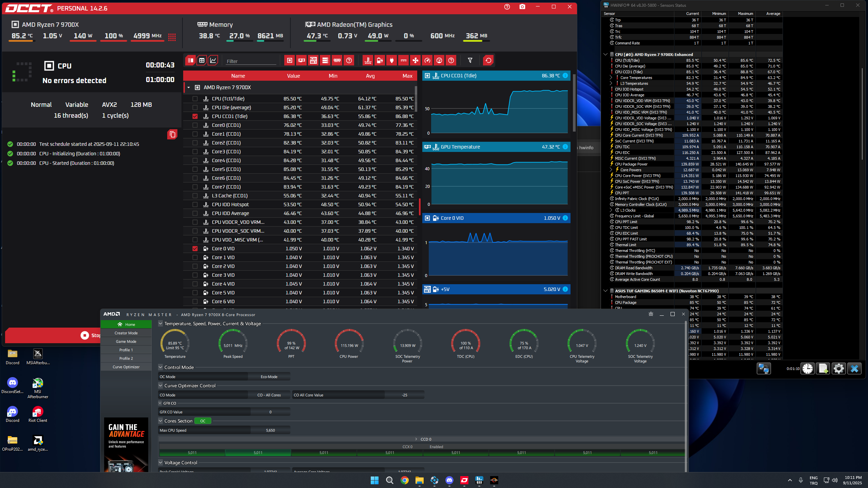The image size is (868, 488).
Task: Check the Core0 (CCD1) sensor row
Action: (x=195, y=125)
